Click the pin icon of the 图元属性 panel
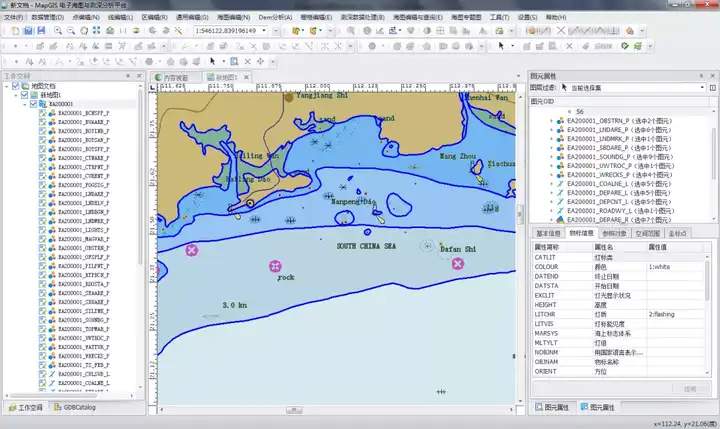The height and width of the screenshot is (429, 720). 701,76
